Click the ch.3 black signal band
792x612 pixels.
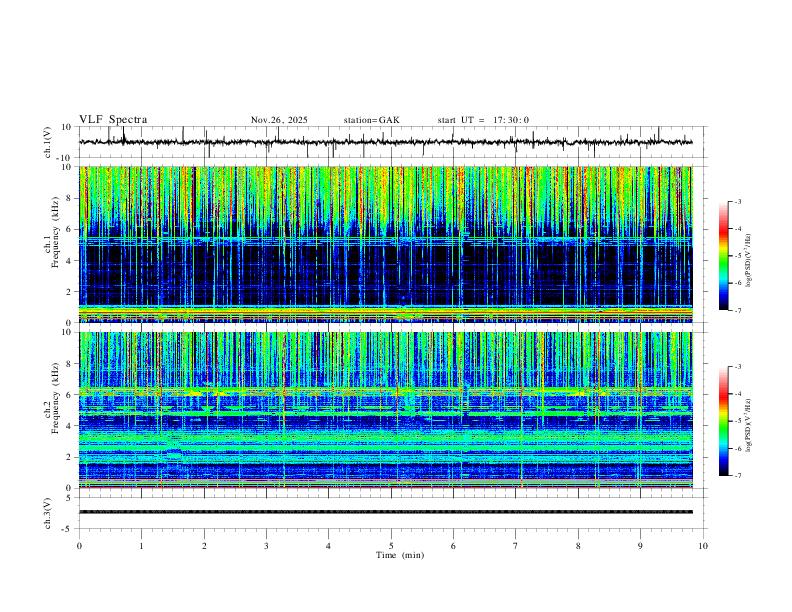point(386,512)
